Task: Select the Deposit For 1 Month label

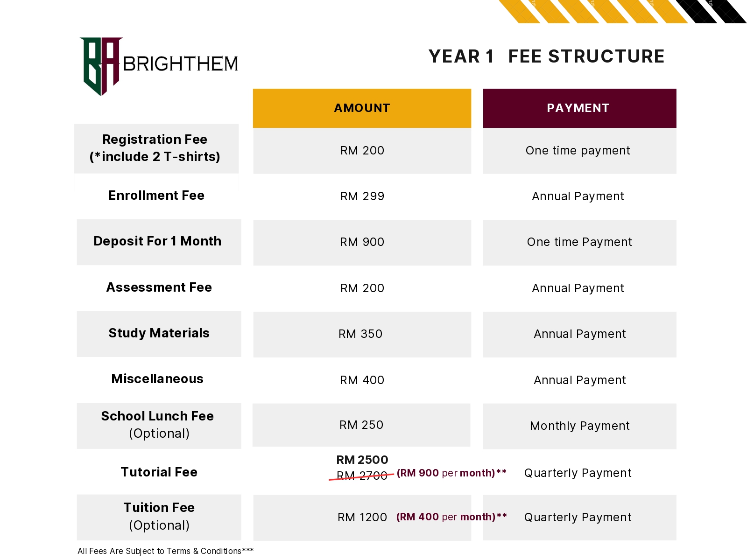Action: (159, 242)
